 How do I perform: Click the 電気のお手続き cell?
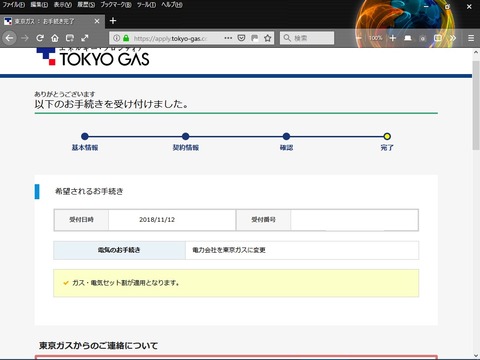(119, 250)
